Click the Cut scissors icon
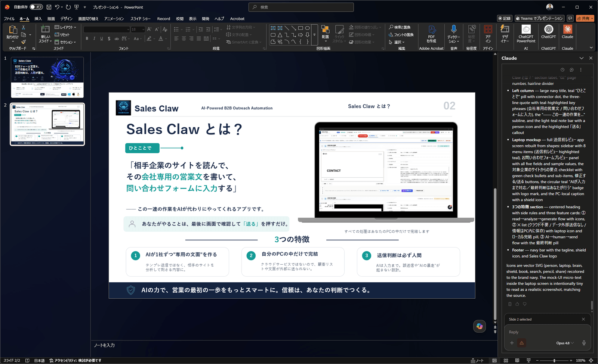The image size is (598, 364). pos(23,28)
